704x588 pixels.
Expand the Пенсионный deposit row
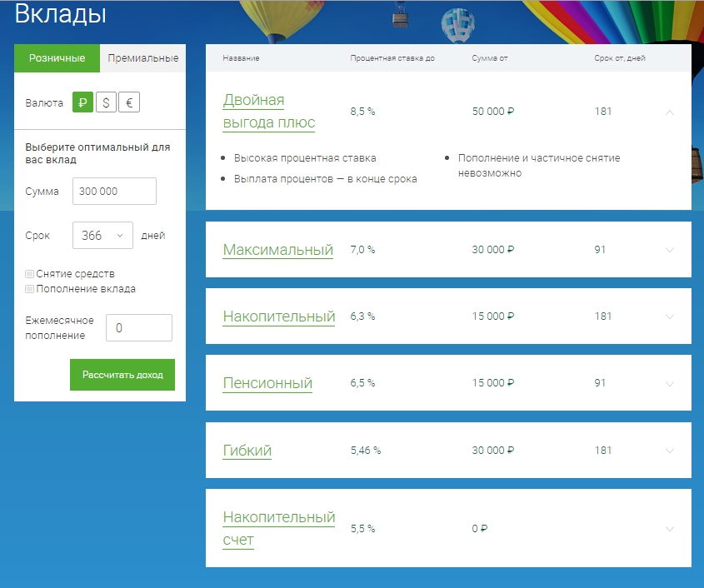point(670,384)
